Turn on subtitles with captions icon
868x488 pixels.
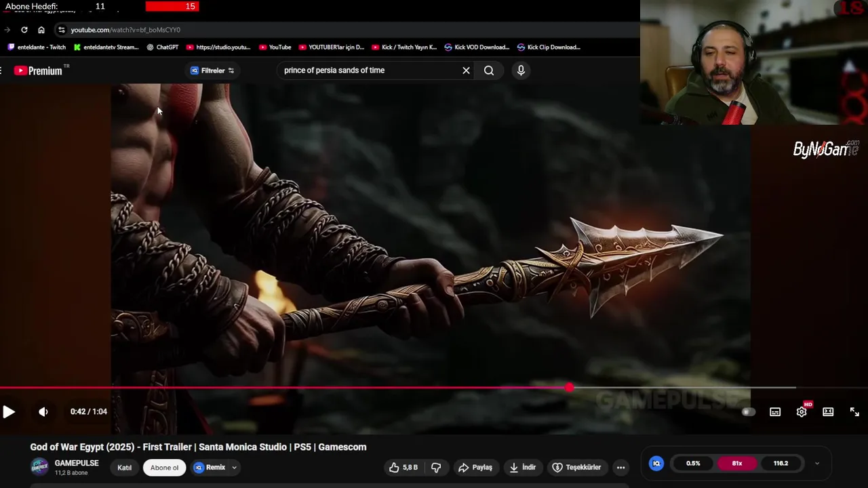click(x=775, y=411)
